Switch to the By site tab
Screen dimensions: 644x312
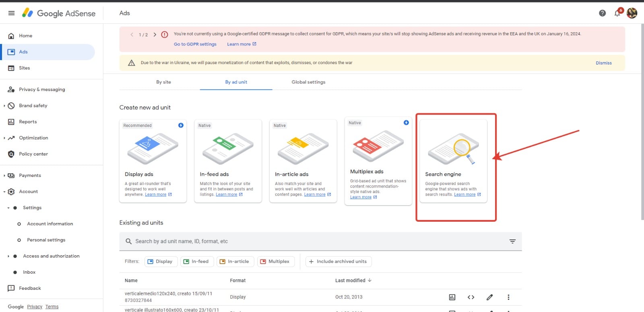[x=163, y=82]
